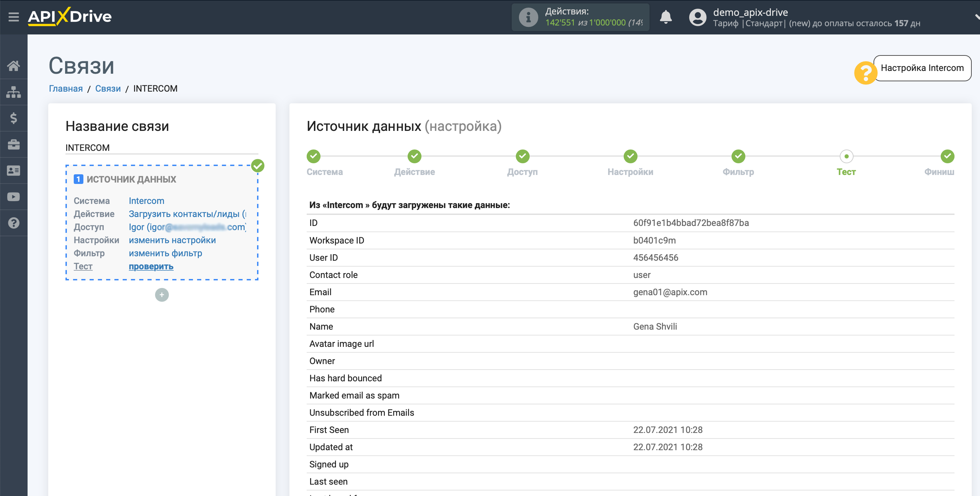Open the home icon in sidebar

coord(14,66)
